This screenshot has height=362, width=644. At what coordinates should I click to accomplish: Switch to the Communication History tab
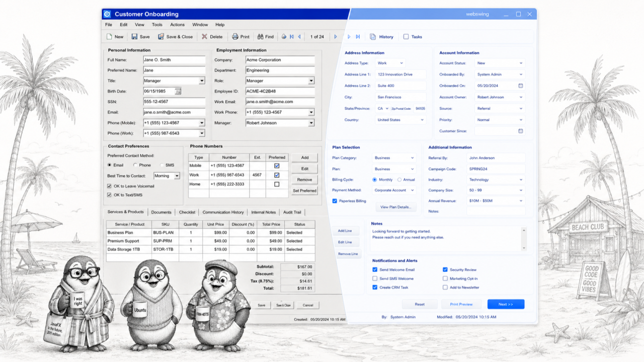223,212
